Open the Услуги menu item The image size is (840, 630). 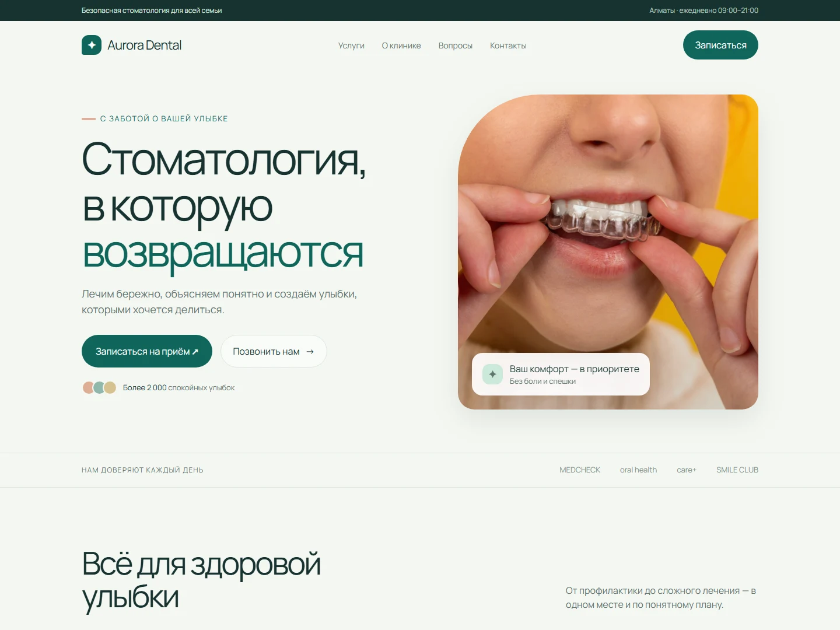click(x=351, y=45)
